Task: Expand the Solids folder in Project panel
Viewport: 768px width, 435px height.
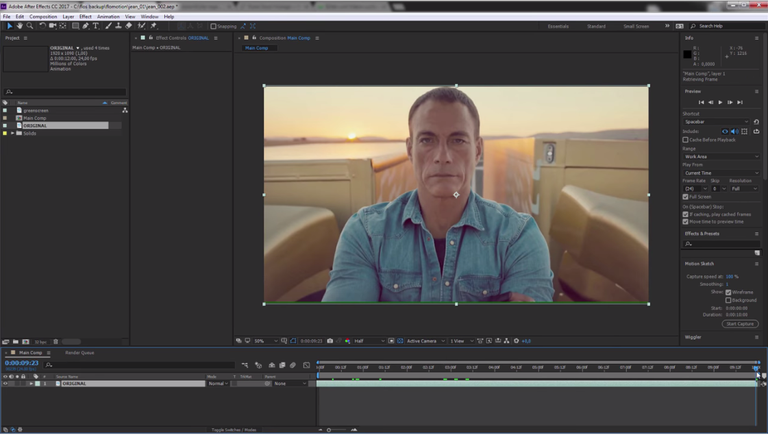Action: 13,133
